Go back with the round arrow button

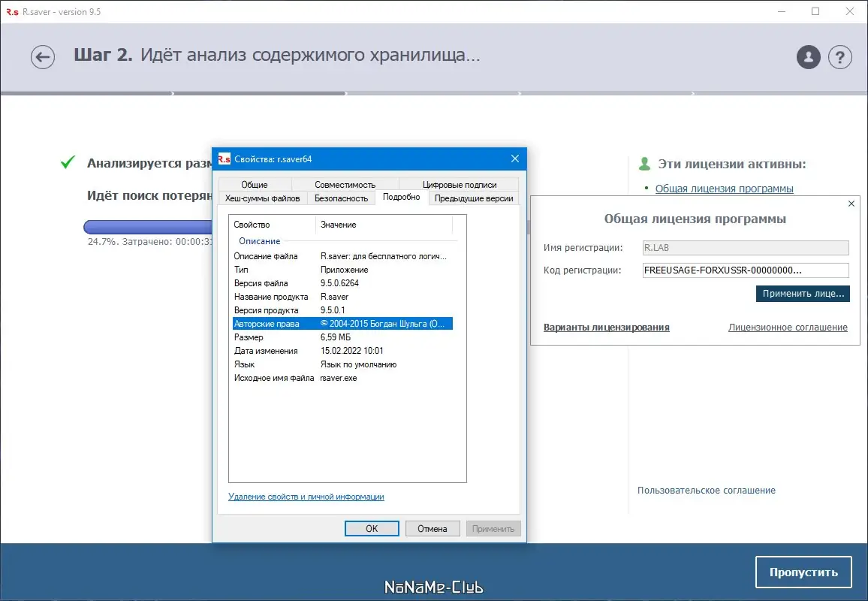click(43, 57)
